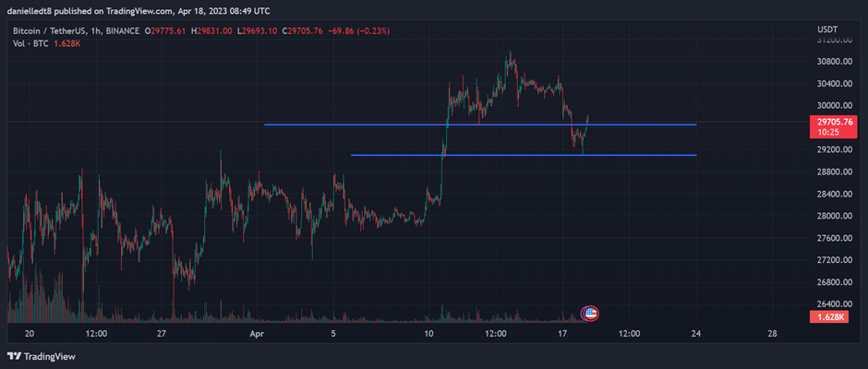Click the 28 date label on time axis
Viewport: 868px width, 369px height.
773,334
